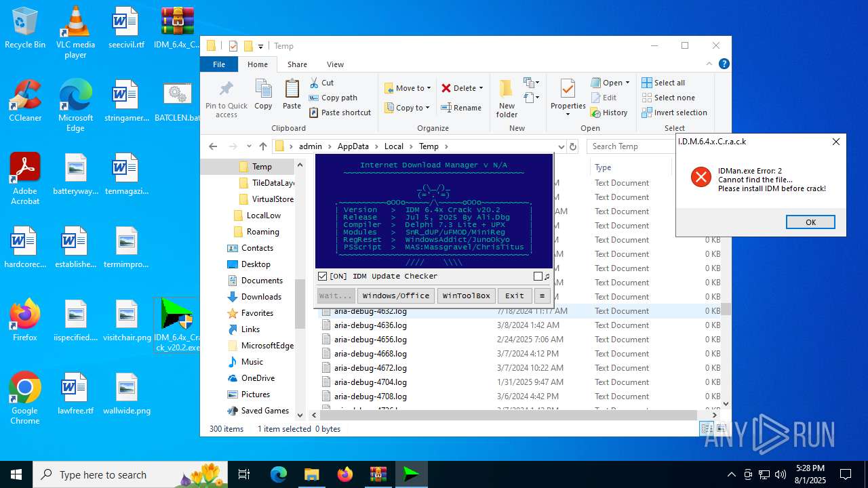Open VLC media player desktop shortcut
The height and width of the screenshot is (488, 868).
click(x=75, y=33)
